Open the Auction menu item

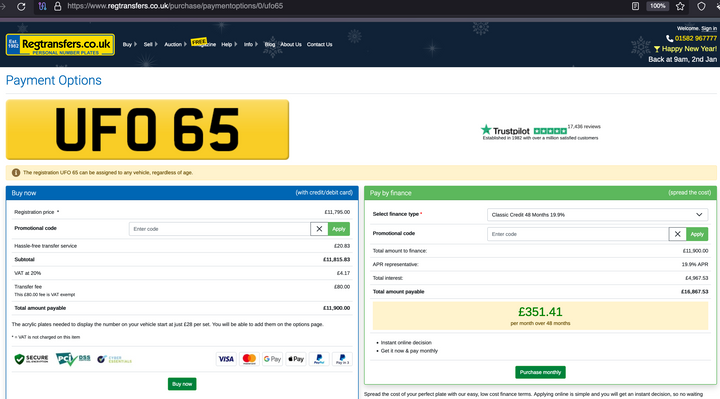[175, 45]
